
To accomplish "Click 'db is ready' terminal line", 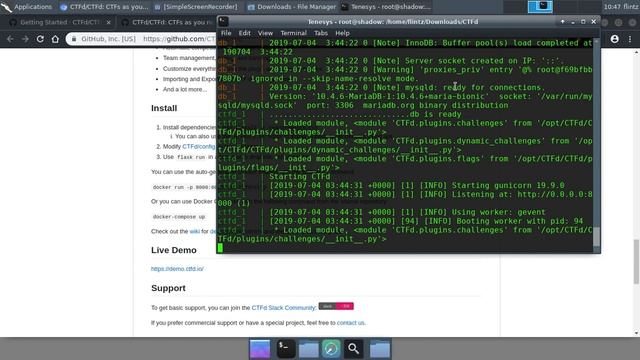I will click(435, 114).
